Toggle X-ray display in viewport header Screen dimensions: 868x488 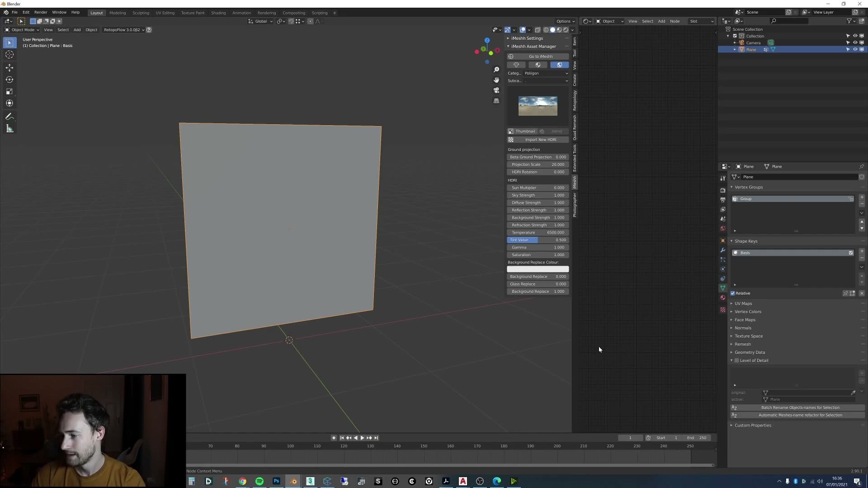538,30
